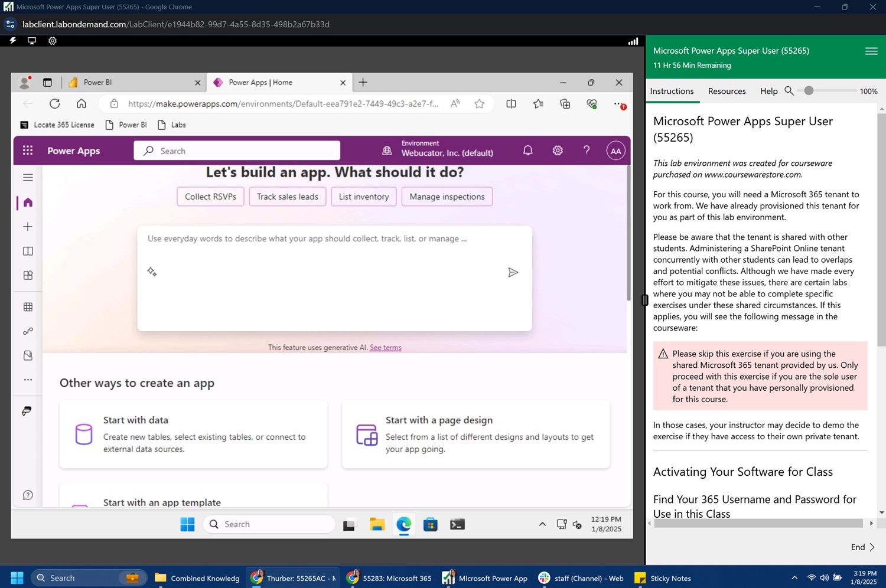Open the AA account avatar
The width and height of the screenshot is (886, 588).
tap(615, 151)
